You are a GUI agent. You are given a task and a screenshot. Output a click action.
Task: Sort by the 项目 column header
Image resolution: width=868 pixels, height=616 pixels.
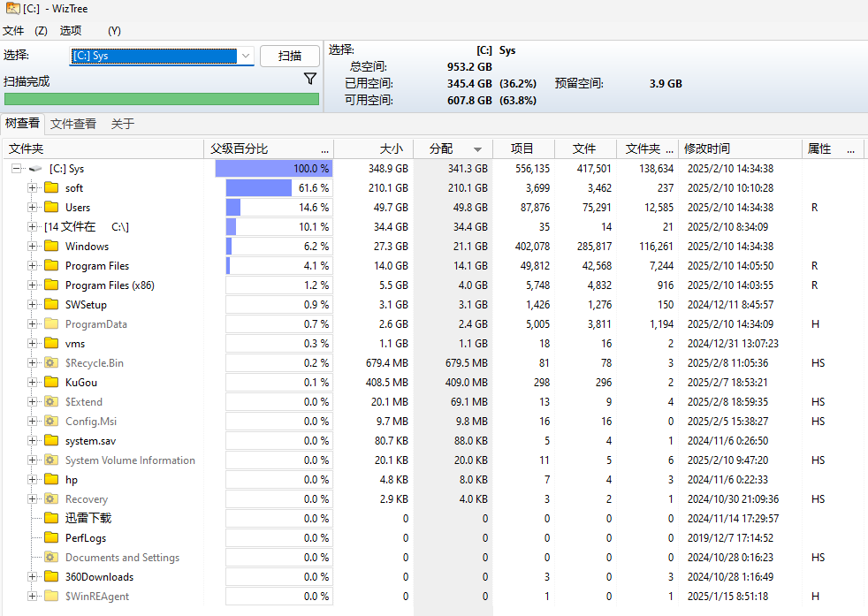pos(523,148)
